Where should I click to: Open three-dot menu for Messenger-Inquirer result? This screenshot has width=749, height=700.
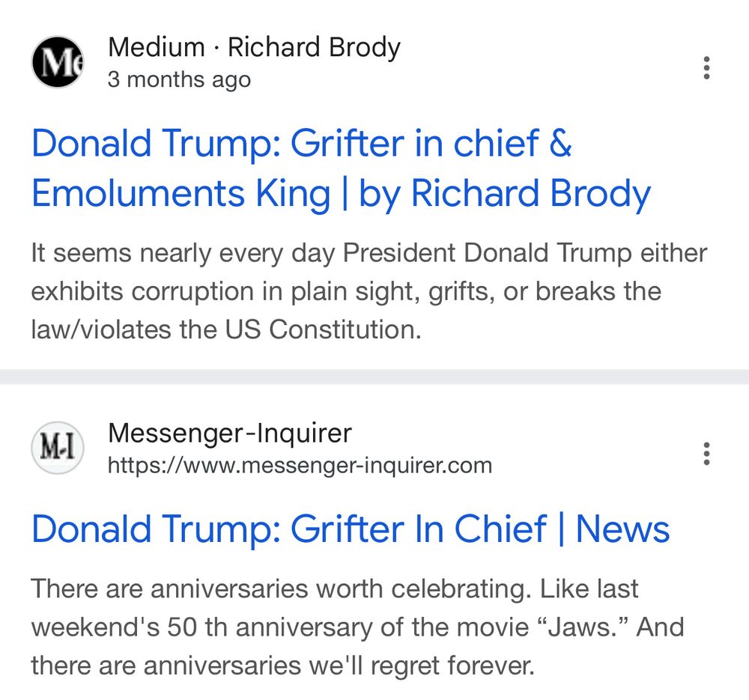(706, 454)
